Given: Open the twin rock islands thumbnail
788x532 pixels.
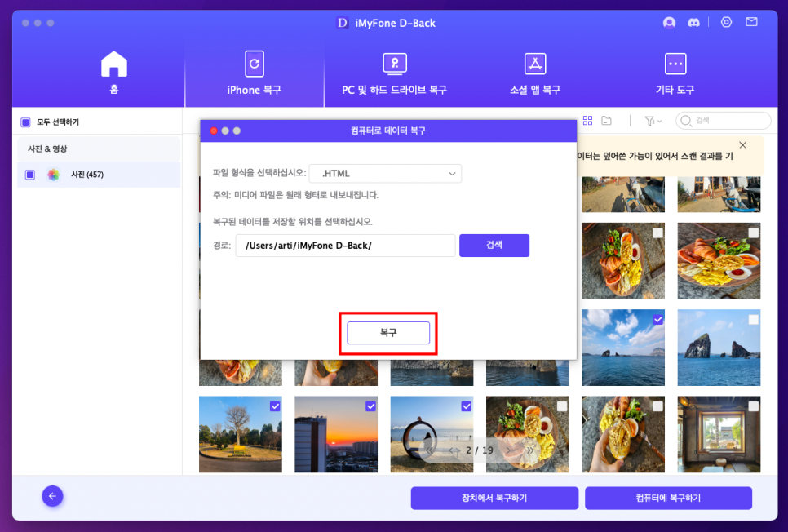Looking at the screenshot, I should click(x=719, y=348).
